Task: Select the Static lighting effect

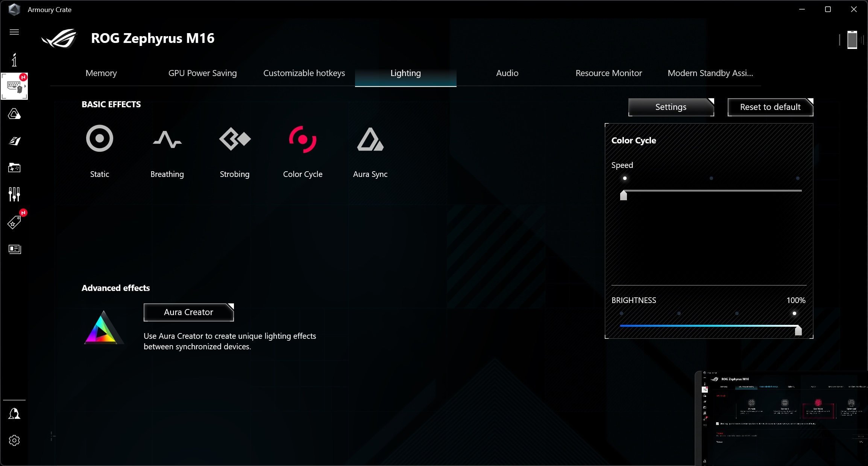Action: coord(100,151)
